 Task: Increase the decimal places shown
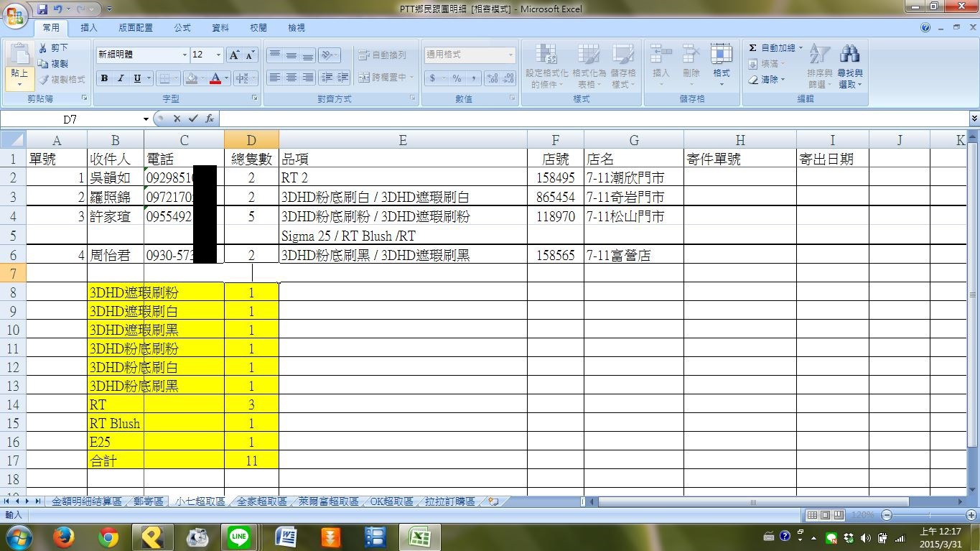pyautogui.click(x=493, y=78)
